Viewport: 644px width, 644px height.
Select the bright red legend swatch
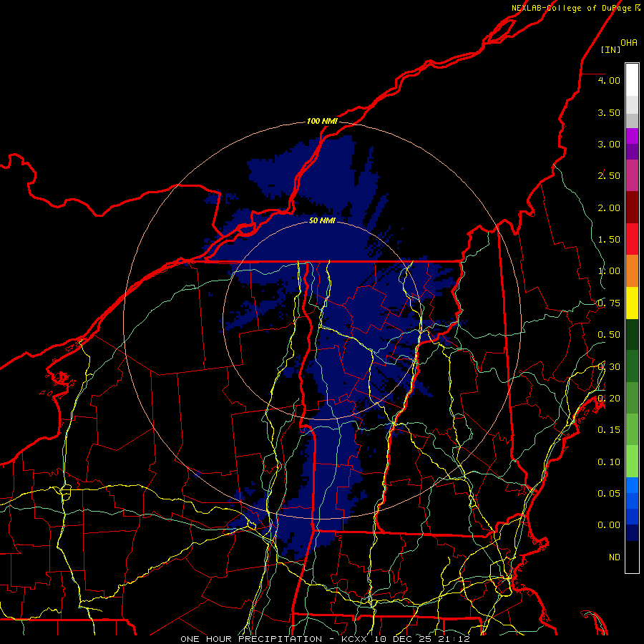coord(632,239)
